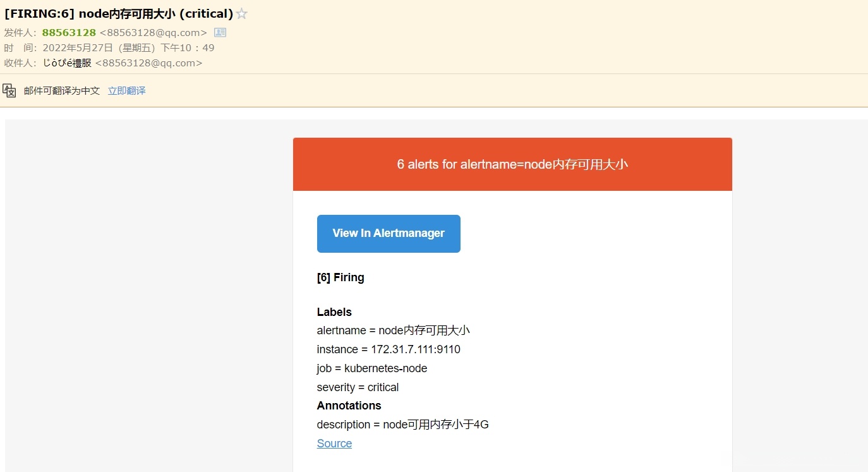Click the red 6 alerts header banner
This screenshot has width=868, height=472.
coord(512,164)
